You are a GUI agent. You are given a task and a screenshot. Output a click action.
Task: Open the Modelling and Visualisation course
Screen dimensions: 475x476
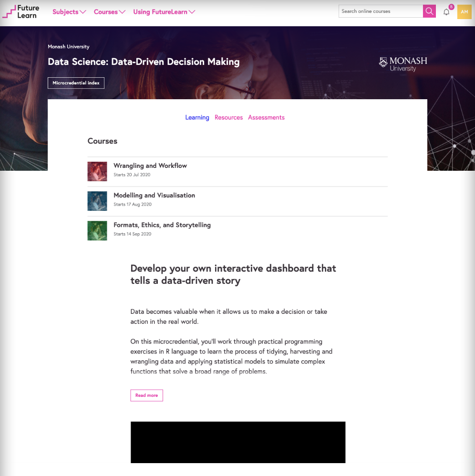[154, 195]
